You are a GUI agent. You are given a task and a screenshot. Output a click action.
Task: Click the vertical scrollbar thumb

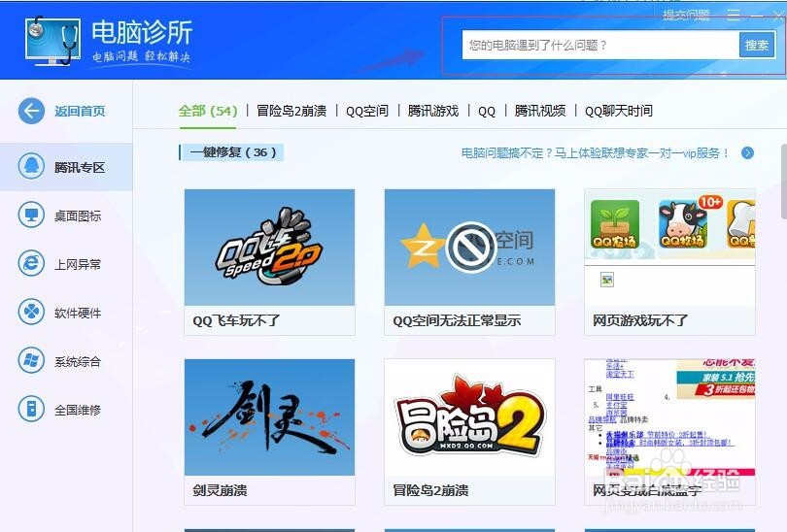(783, 182)
